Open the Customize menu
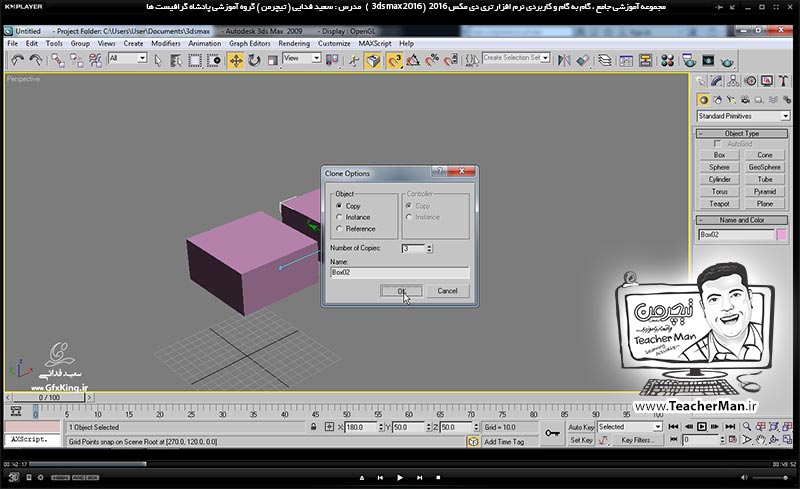This screenshot has width=800, height=489. point(334,43)
